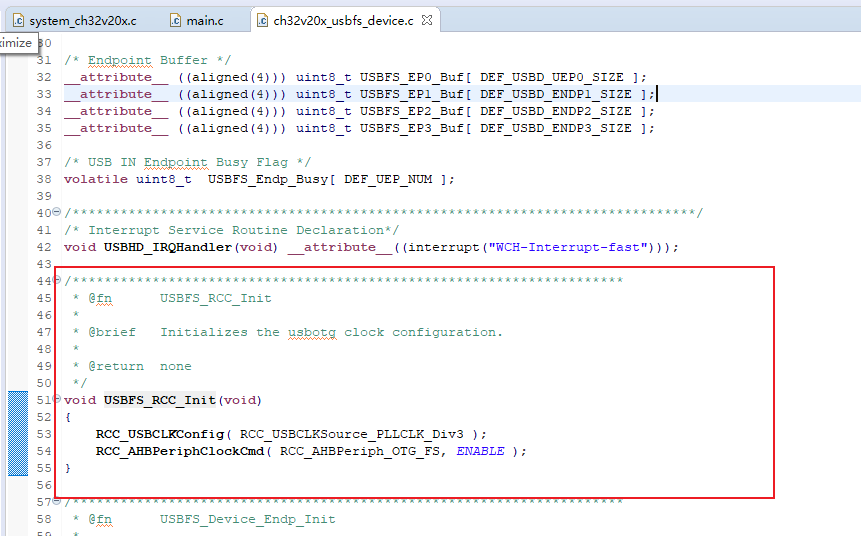The image size is (861, 536).
Task: Click the "WCH-Interrupt-fast" string literal
Action: (571, 247)
